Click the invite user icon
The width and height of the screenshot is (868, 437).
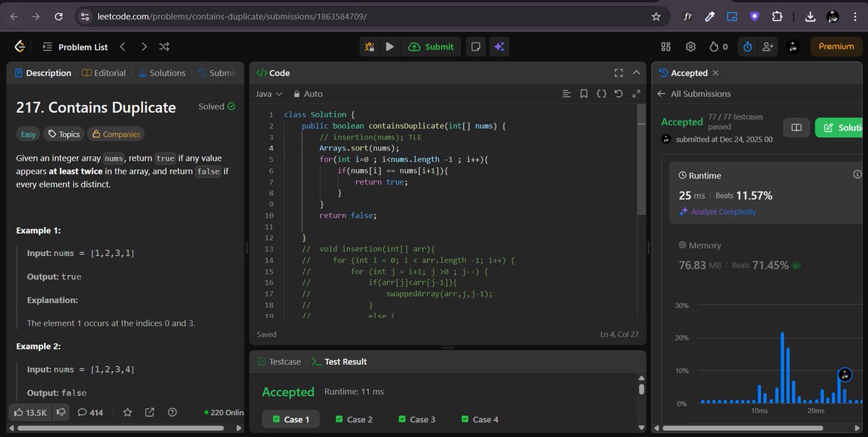(767, 46)
